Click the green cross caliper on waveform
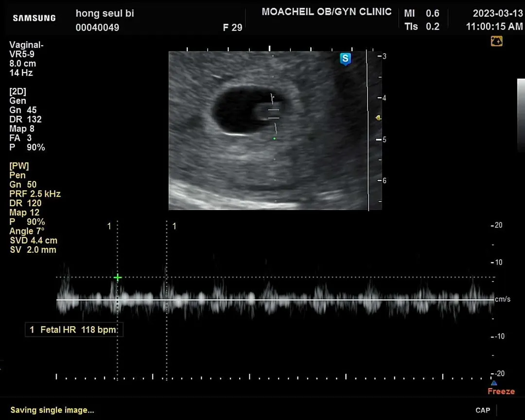Screen dimensions: 525x420 coord(118,277)
